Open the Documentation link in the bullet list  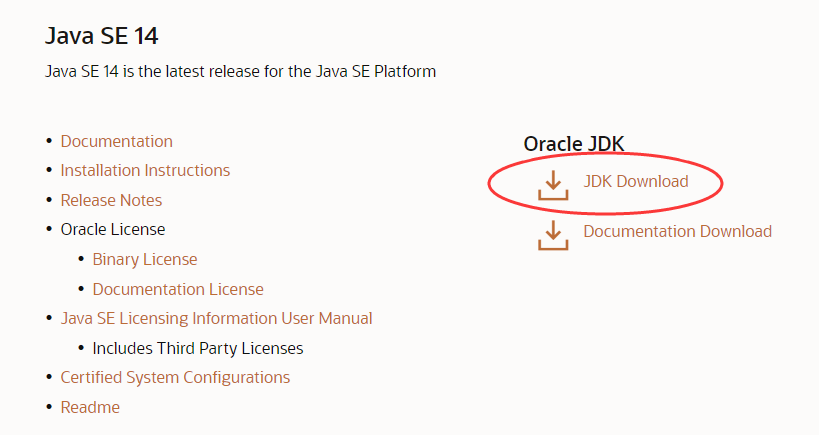[116, 142]
